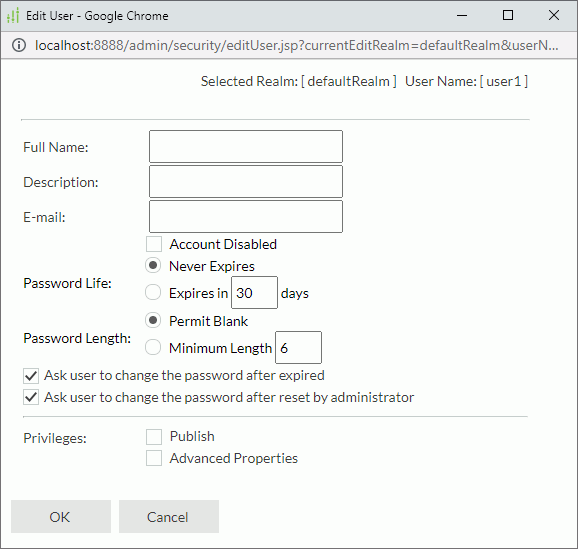The height and width of the screenshot is (549, 578).
Task: Enable the Account Disabled checkbox
Action: [x=154, y=244]
